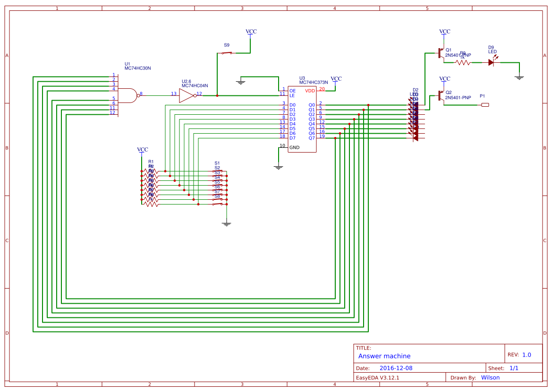Select transistor Q2 2N5401-PNP symbol
Image resolution: width=552 pixels, height=392 pixels.
[x=439, y=94]
